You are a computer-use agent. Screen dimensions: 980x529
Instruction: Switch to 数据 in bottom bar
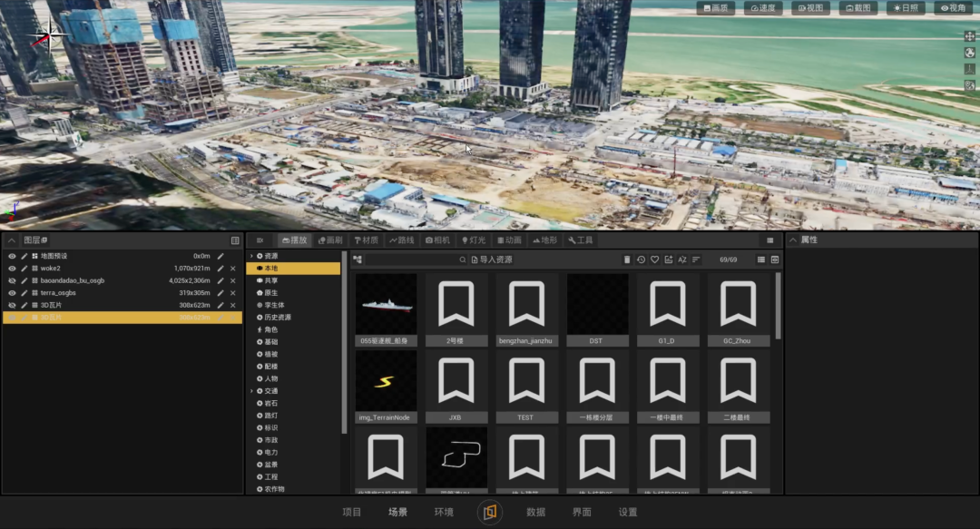tap(535, 512)
